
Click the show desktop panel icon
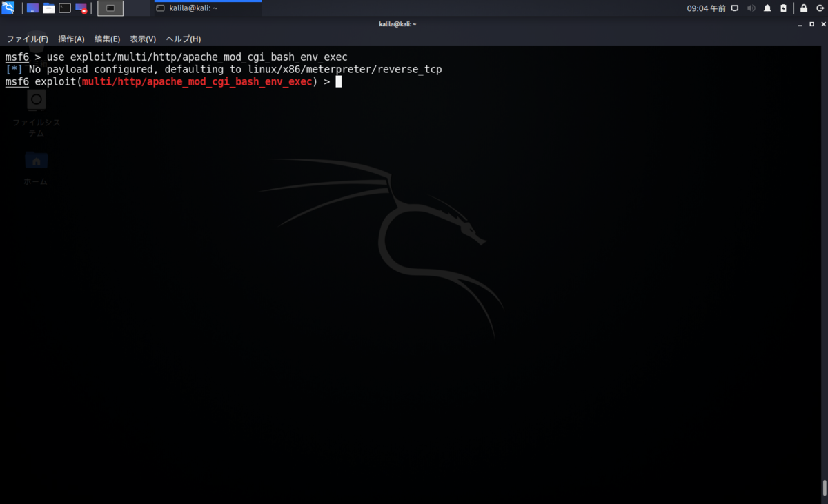tap(32, 8)
